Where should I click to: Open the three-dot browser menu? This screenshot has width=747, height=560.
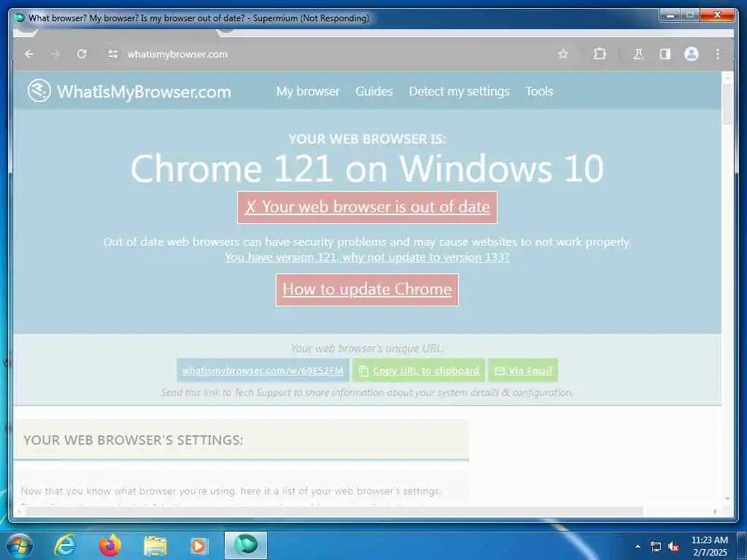pos(718,54)
